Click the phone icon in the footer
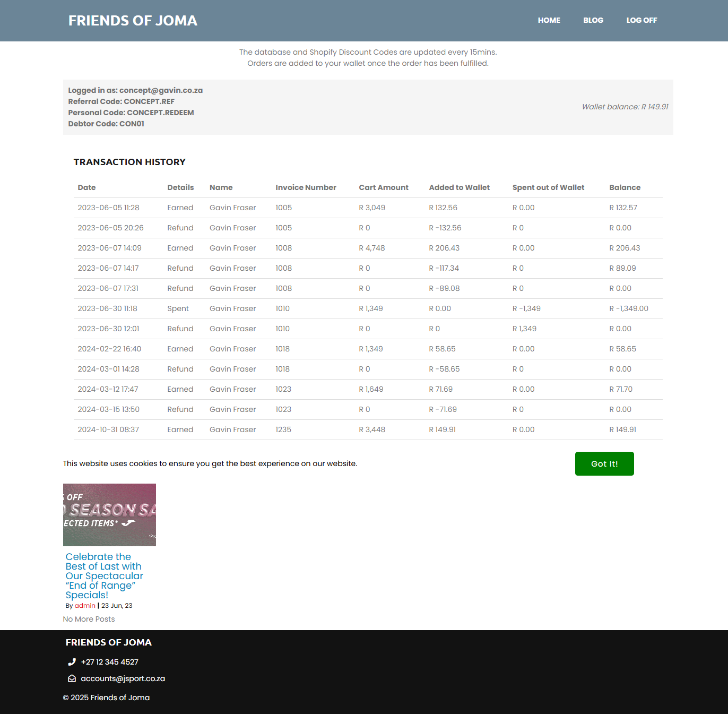 tap(72, 662)
